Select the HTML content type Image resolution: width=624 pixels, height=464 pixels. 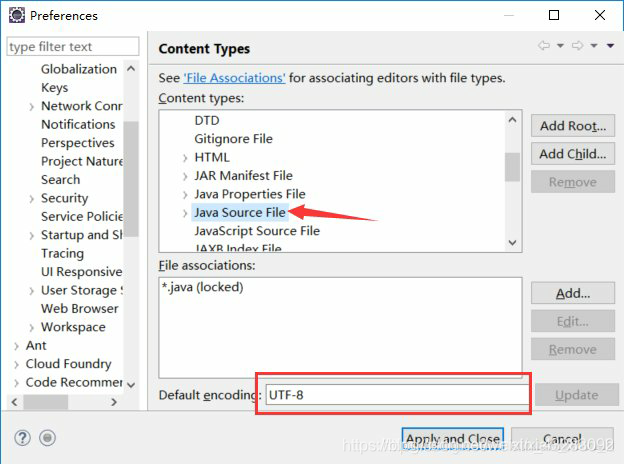click(212, 158)
